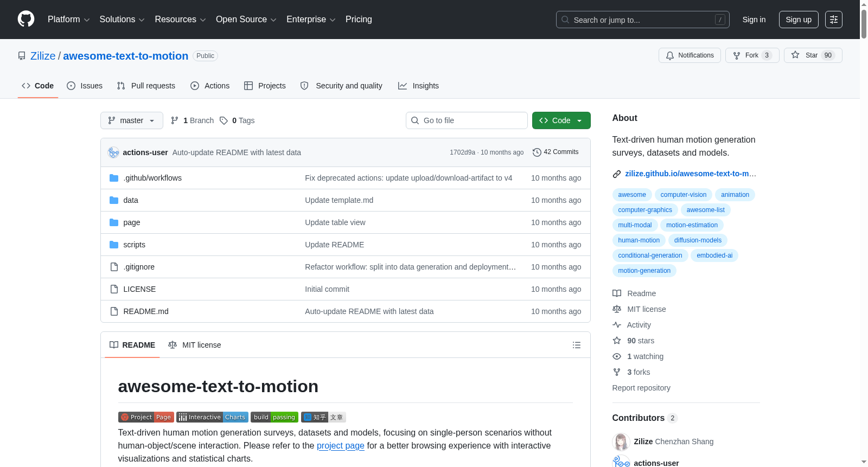
Task: Click the Report repository link
Action: click(x=641, y=388)
